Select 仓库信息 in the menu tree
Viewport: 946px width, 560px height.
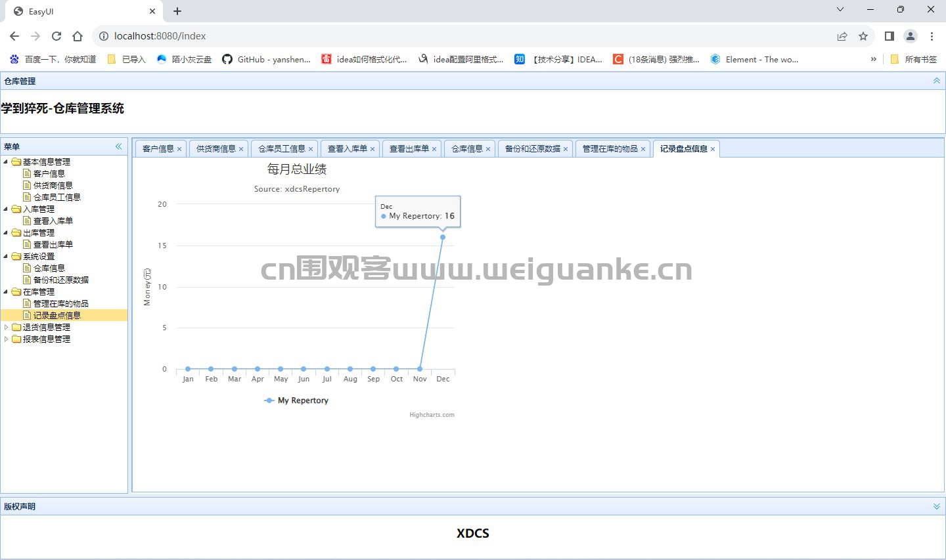coord(49,268)
